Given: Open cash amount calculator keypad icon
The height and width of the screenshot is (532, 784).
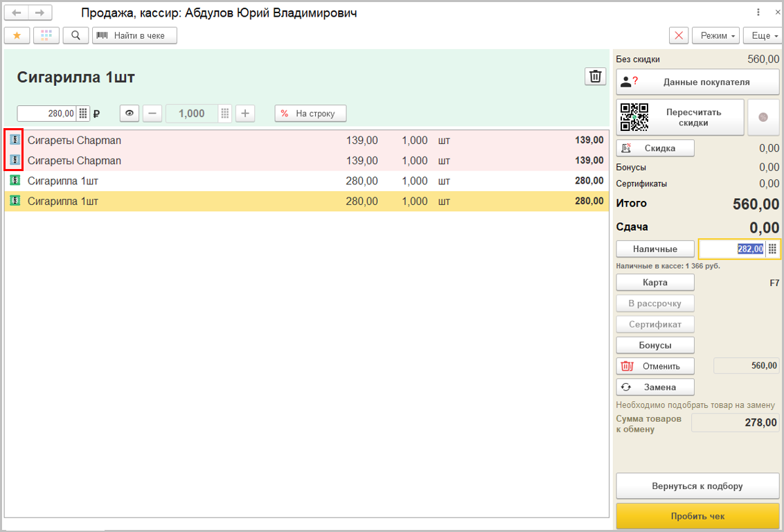Looking at the screenshot, I should [773, 249].
